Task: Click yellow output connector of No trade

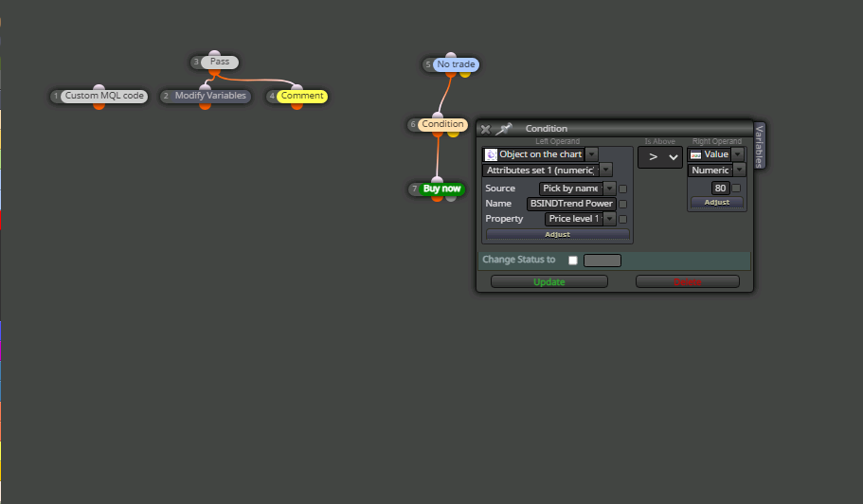Action: (465, 74)
